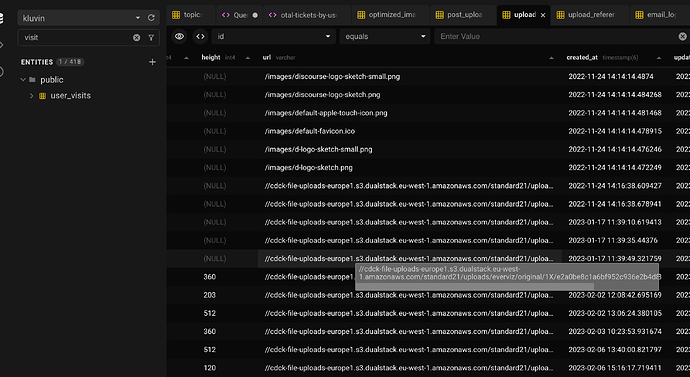This screenshot has width=690, height=377.
Task: Switch to the topics tab
Action: pyautogui.click(x=190, y=15)
